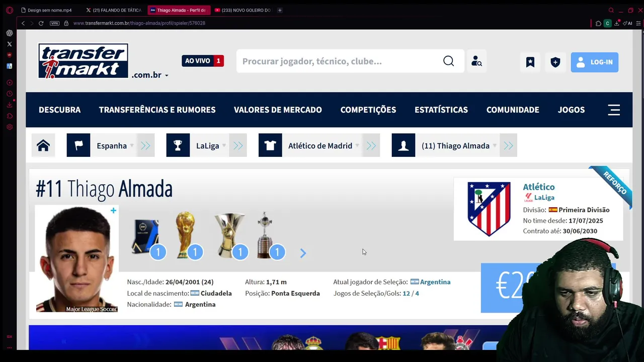Click double arrow next to Espanha
Viewport: 644px width, 362px height.
[x=145, y=145]
